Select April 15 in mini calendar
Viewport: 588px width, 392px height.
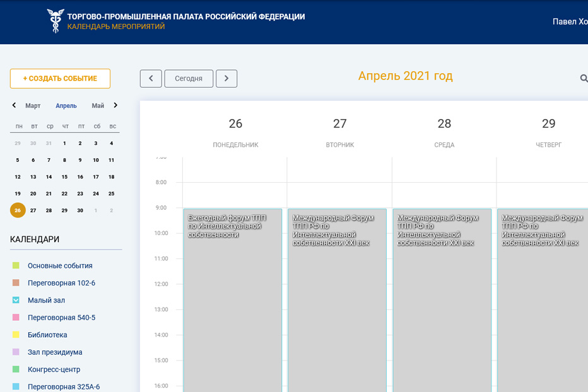click(x=64, y=177)
